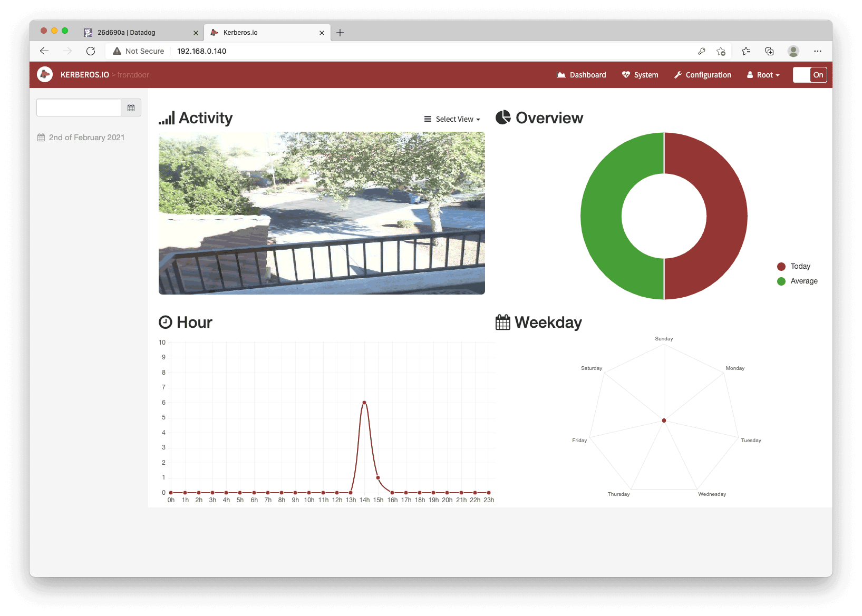Click the Activity camera snapshot
The height and width of the screenshot is (616, 862).
322,213
